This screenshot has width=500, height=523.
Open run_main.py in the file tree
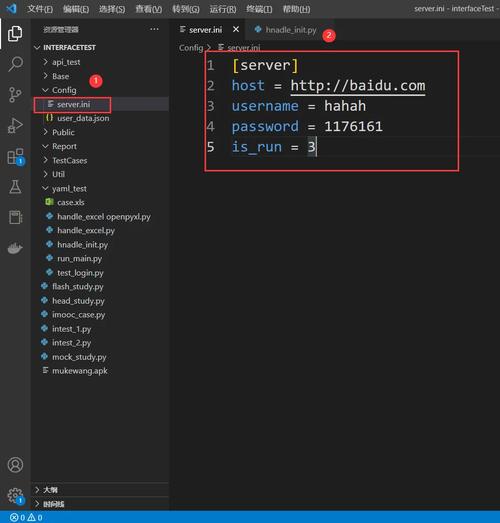(79, 258)
